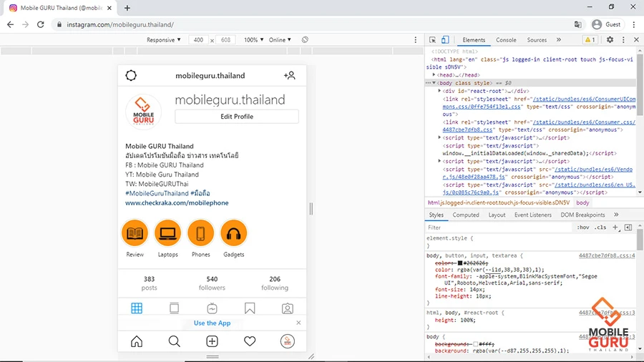
Task: Click the viewport width 400 field
Action: pyautogui.click(x=198, y=40)
